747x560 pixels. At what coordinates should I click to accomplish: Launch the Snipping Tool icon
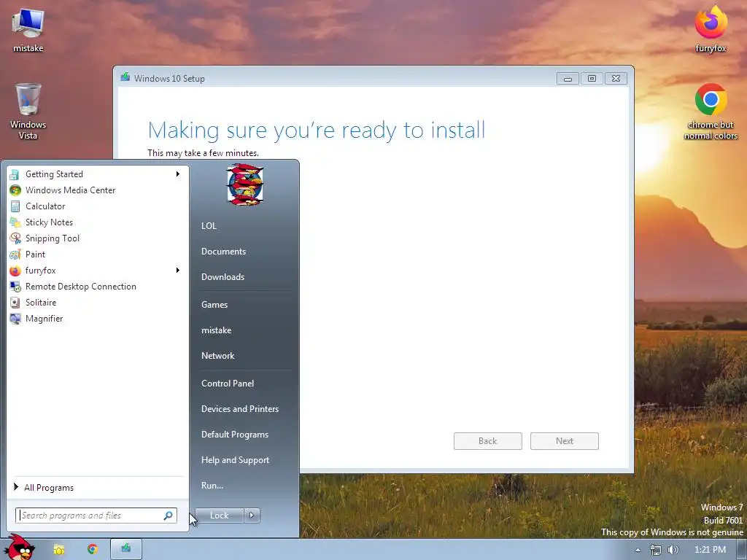pyautogui.click(x=15, y=238)
